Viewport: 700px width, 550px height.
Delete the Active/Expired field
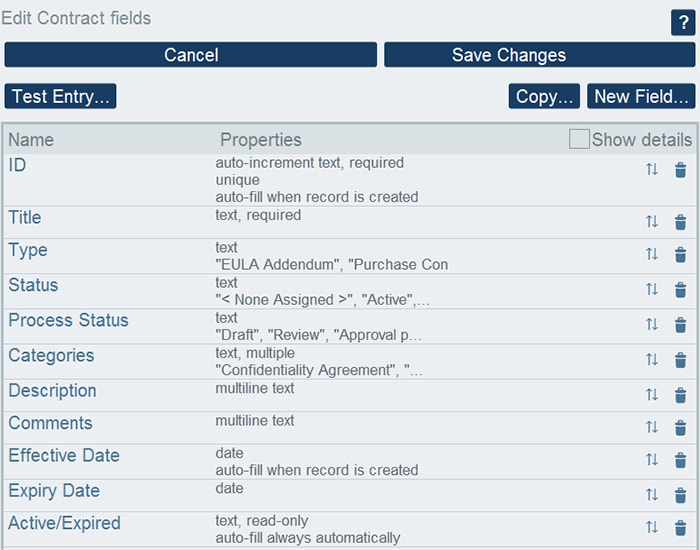point(680,527)
